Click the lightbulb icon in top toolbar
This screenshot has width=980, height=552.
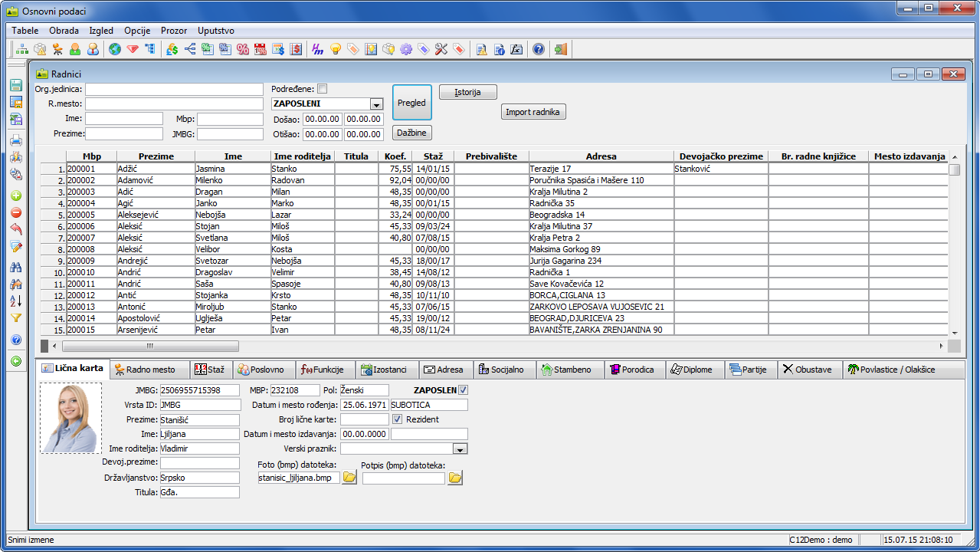[336, 49]
